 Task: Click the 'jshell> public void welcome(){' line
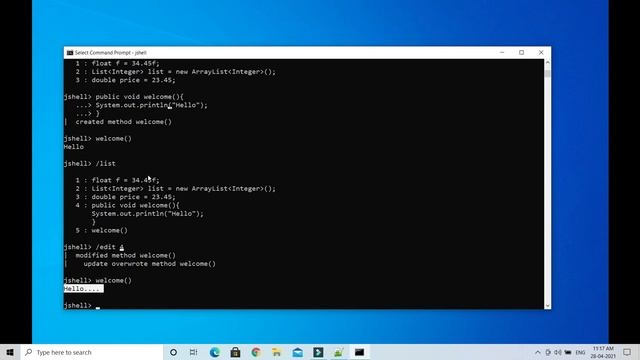coord(124,97)
